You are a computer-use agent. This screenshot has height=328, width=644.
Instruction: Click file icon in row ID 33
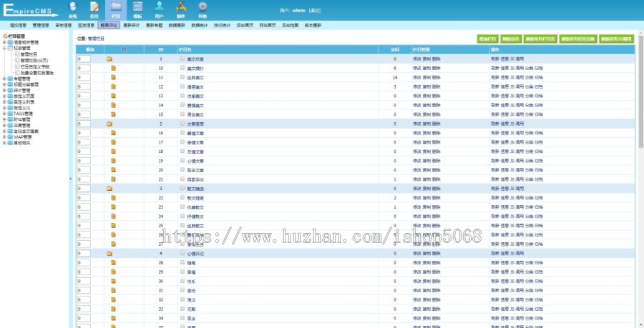[x=113, y=309]
